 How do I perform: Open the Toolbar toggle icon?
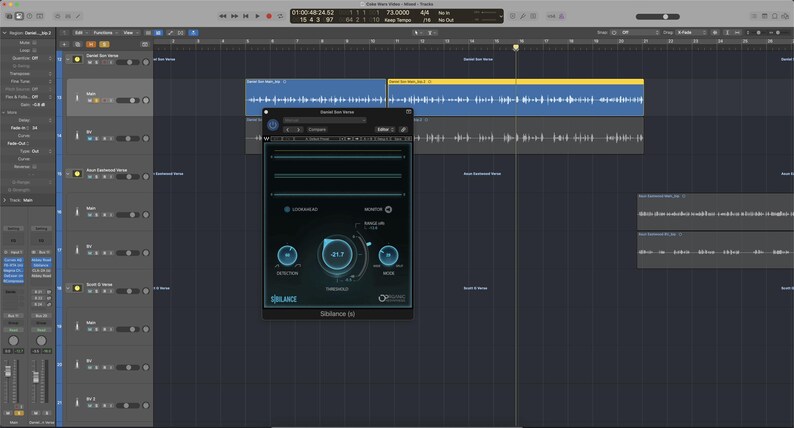[x=39, y=16]
